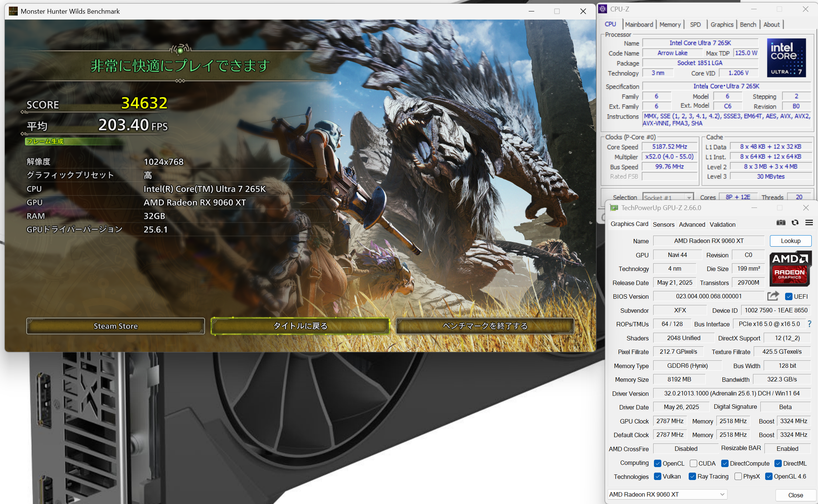Image resolution: width=818 pixels, height=504 pixels.
Task: Switch to Advanced tab in GPU-Z
Action: coord(692,224)
